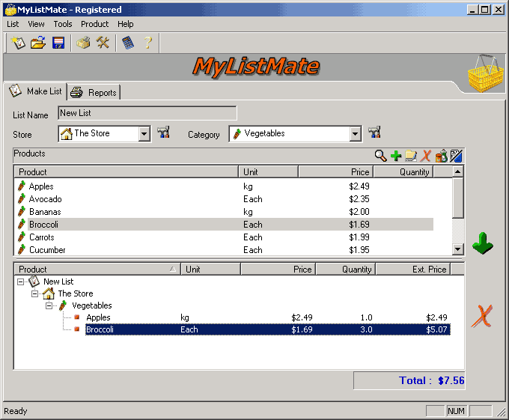Sort products by Price column header
Screen dimensions: 509x420
[335, 172]
